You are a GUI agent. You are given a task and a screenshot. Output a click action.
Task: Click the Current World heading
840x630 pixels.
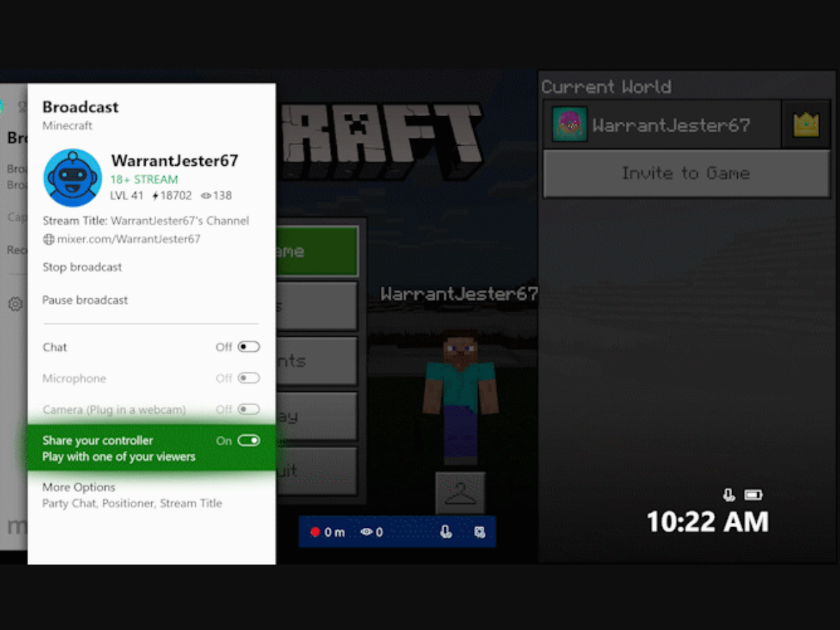pyautogui.click(x=606, y=87)
